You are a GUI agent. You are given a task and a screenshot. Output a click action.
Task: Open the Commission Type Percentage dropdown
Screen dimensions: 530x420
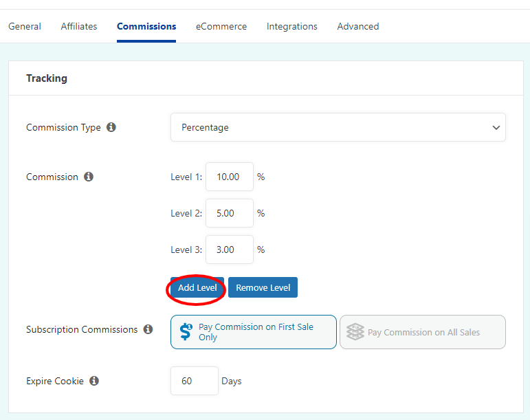coord(338,127)
